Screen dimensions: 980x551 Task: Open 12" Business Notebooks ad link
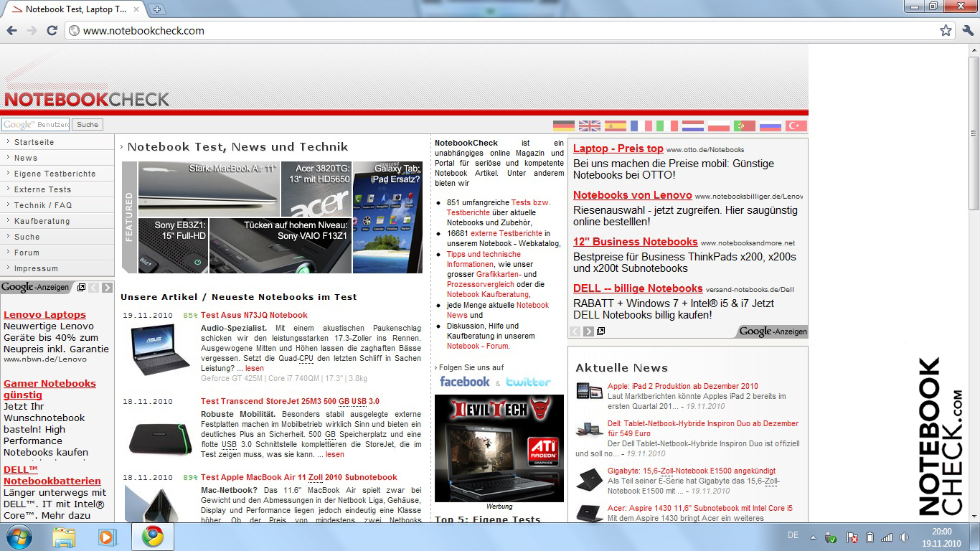tap(636, 242)
